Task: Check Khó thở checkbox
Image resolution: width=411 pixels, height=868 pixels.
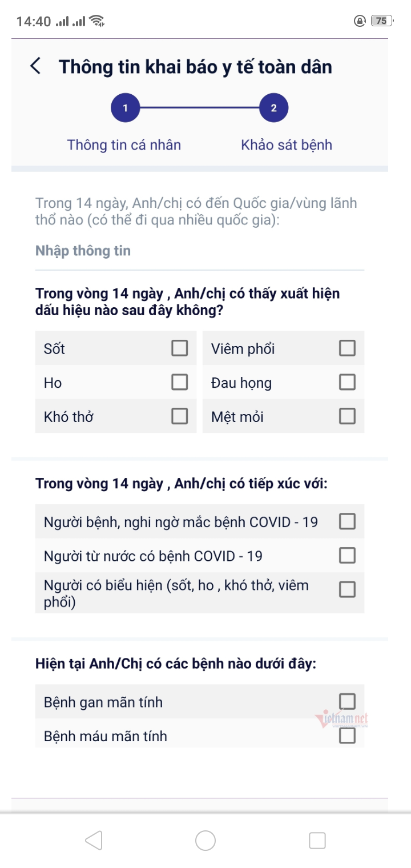Action: click(x=180, y=416)
